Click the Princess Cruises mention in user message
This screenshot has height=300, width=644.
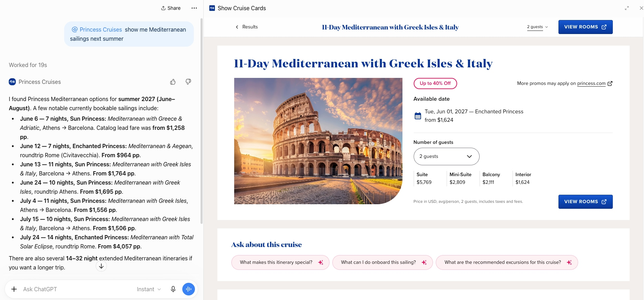(x=97, y=29)
